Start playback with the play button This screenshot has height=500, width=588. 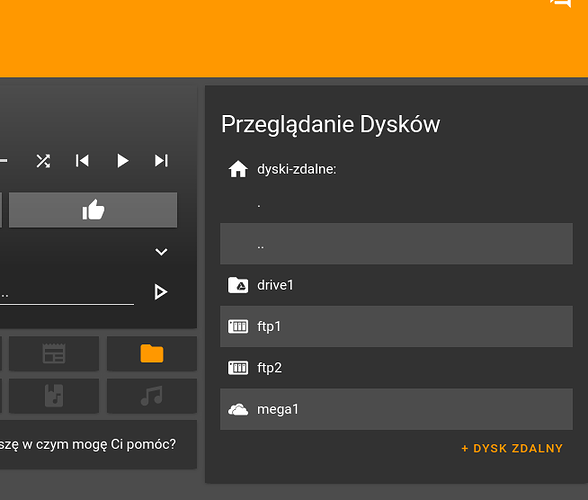coord(122,161)
